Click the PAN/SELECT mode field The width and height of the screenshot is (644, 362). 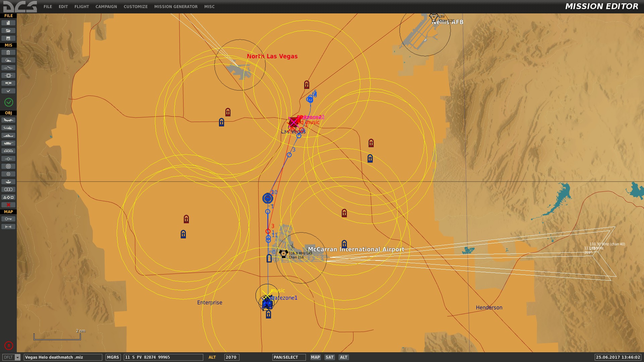coord(288,357)
